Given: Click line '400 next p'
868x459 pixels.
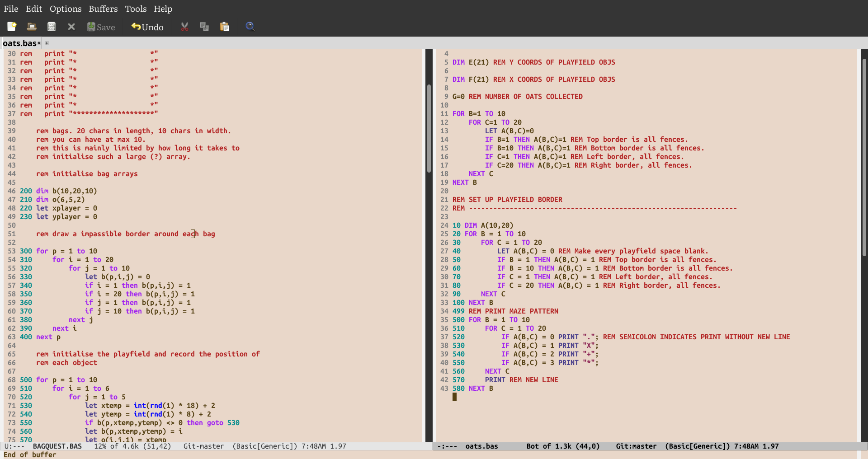Looking at the screenshot, I should coord(40,337).
